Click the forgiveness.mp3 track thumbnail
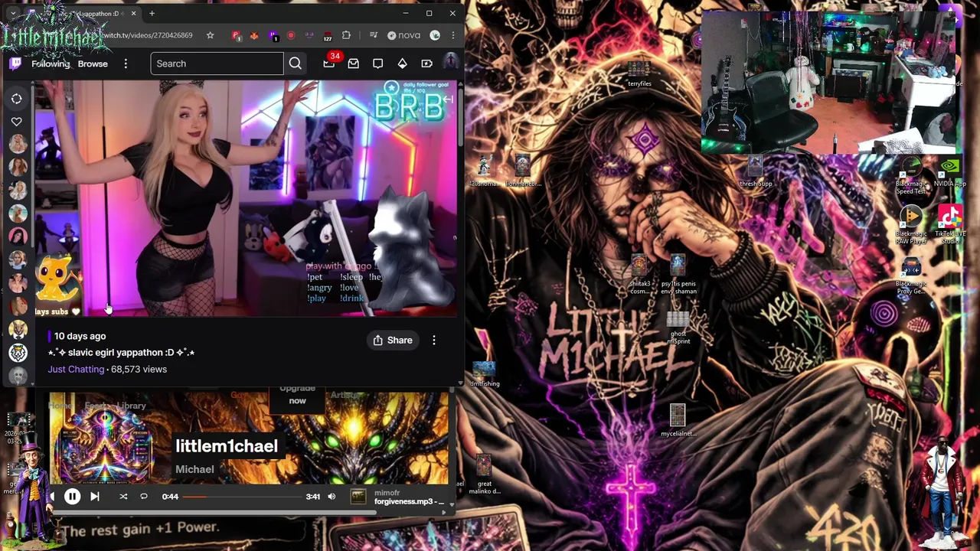 [358, 497]
